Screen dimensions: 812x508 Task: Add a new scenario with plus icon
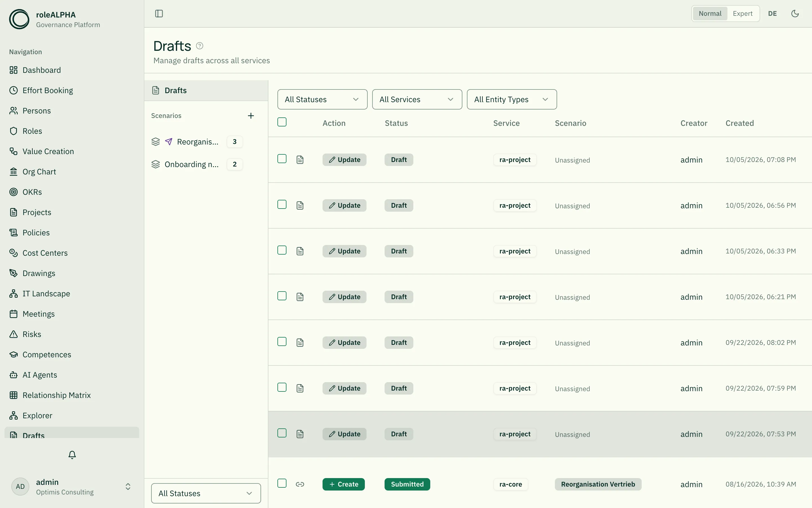251,116
